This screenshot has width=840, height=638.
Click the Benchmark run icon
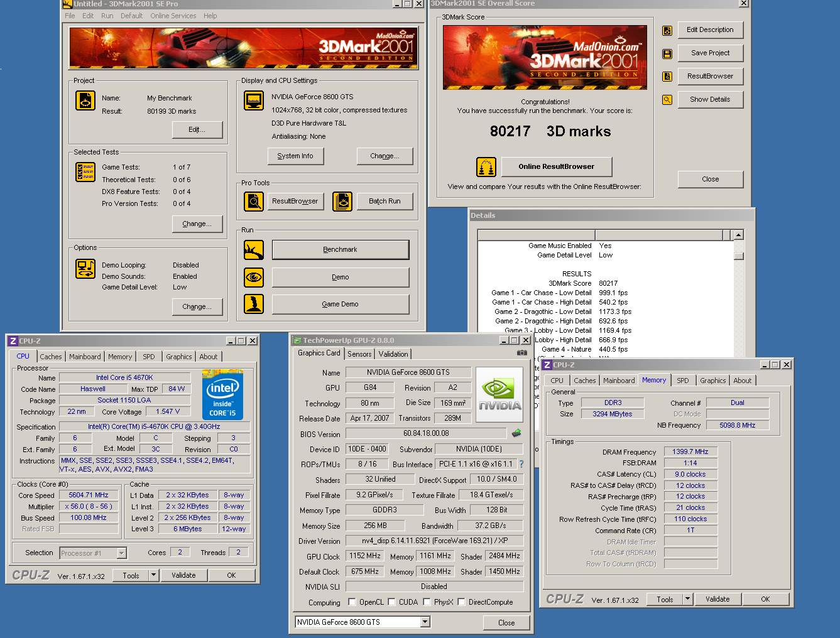pos(254,250)
